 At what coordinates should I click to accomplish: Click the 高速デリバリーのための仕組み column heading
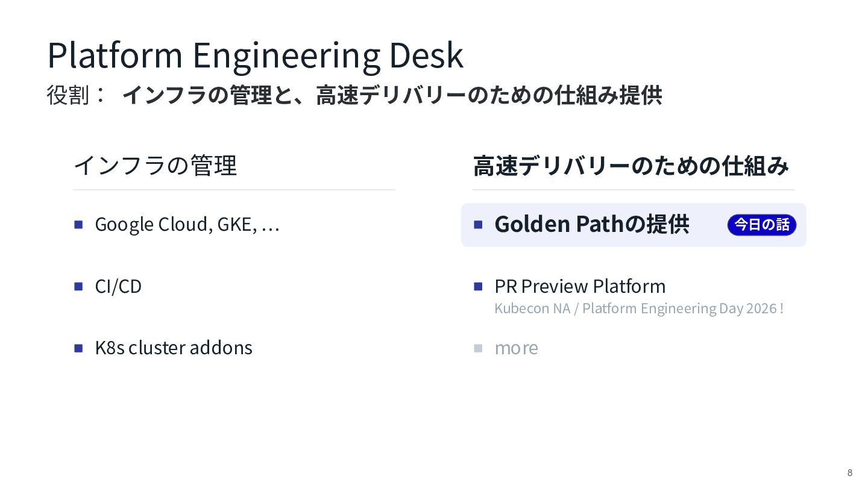pyautogui.click(x=631, y=166)
